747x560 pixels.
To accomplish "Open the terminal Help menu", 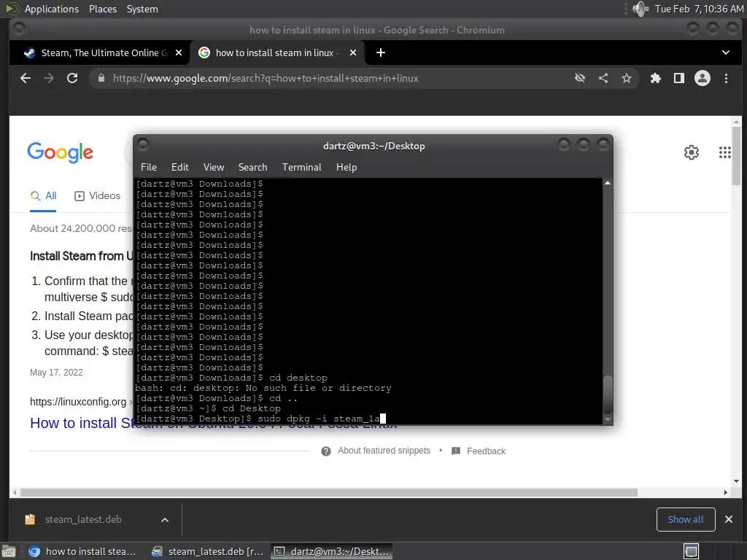I will [x=347, y=167].
